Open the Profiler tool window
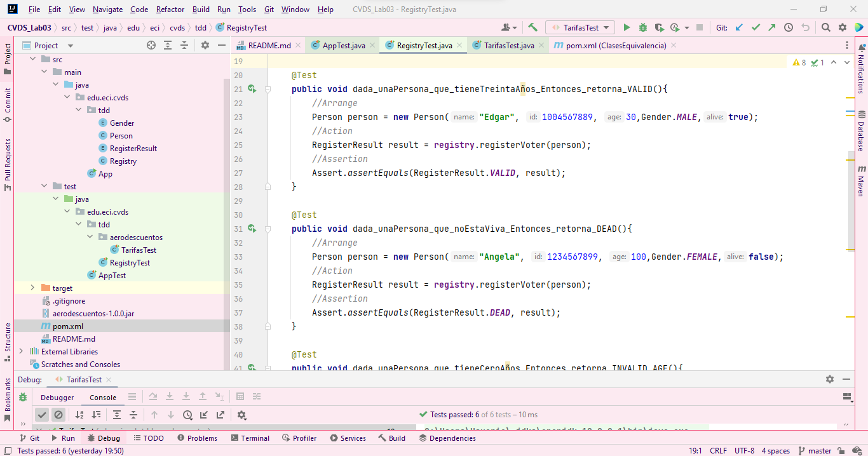 [299, 438]
